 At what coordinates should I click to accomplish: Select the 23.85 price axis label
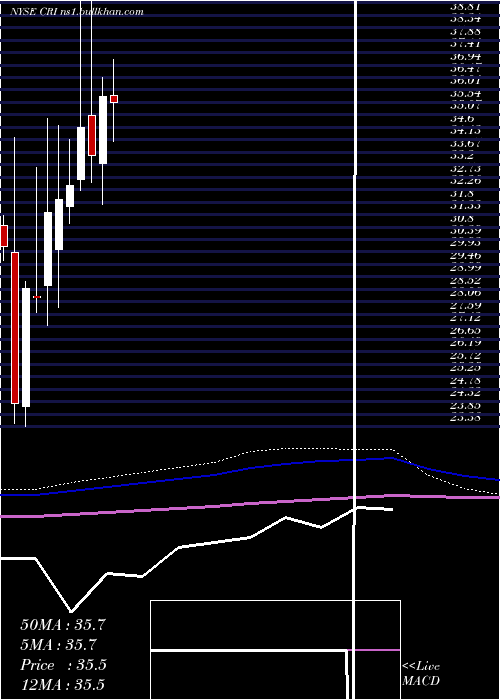[465, 406]
